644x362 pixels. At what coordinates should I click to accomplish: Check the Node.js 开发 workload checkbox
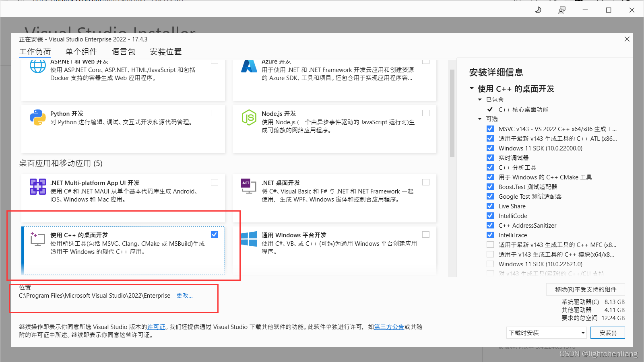pos(426,113)
